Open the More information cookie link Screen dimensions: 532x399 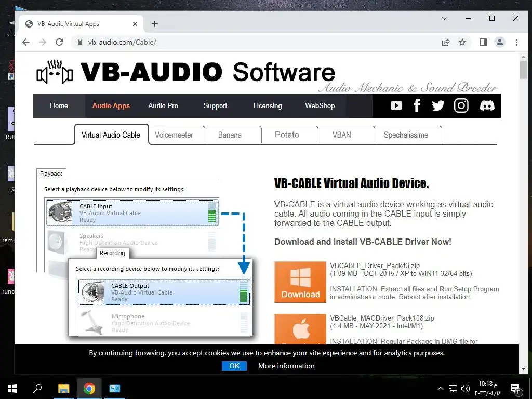[x=286, y=366]
